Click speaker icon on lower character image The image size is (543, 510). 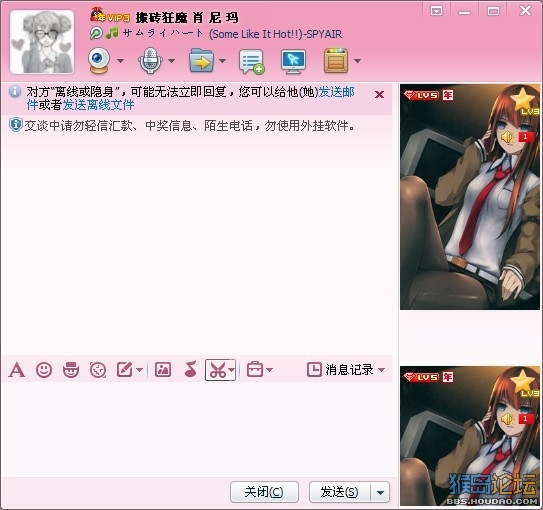tap(507, 419)
